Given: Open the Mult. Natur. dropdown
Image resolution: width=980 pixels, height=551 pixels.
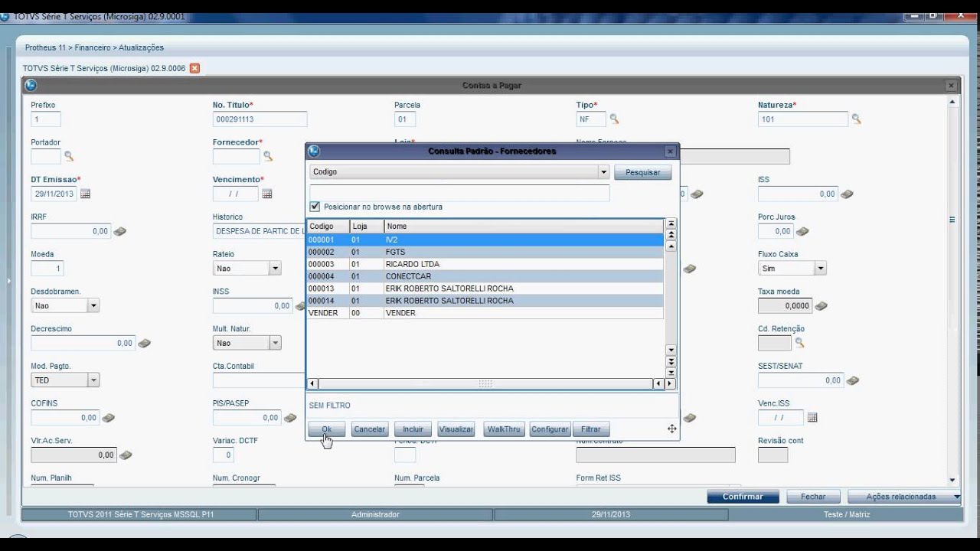Looking at the screenshot, I should [275, 343].
